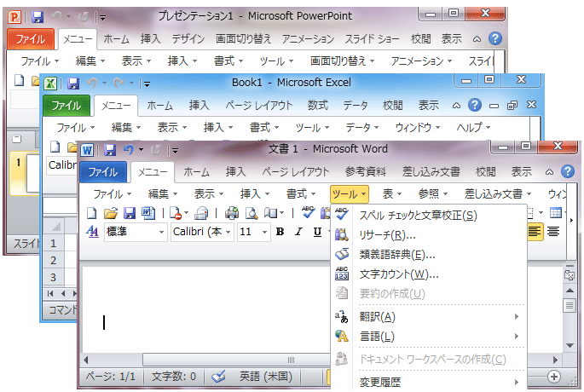This screenshot has width=584, height=392.
Task: Select リサーチ(R)... menu item
Action: pyautogui.click(x=428, y=235)
